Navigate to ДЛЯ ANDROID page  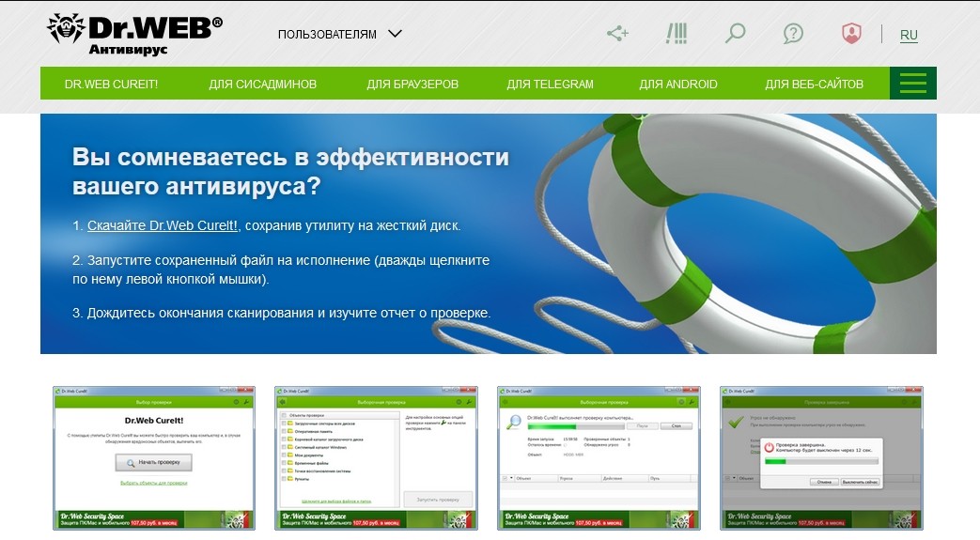click(x=677, y=85)
